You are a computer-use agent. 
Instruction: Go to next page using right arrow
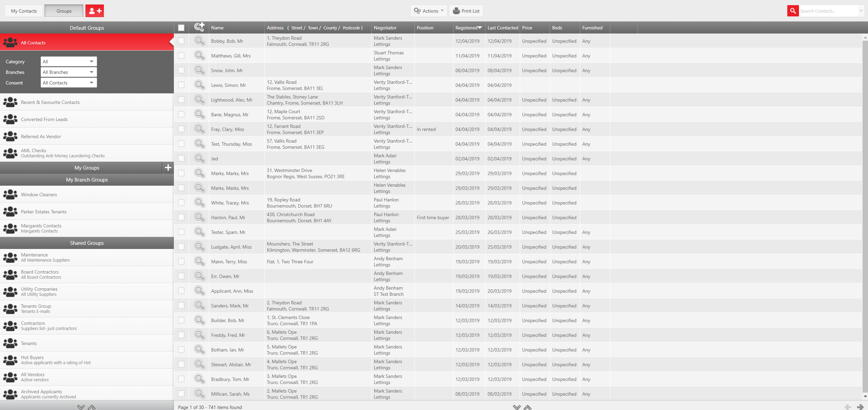click(x=860, y=407)
